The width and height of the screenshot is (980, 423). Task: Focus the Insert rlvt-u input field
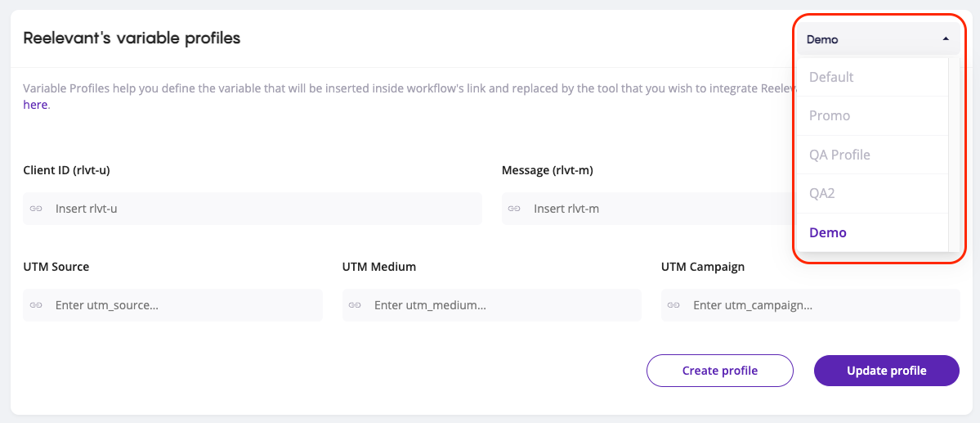tap(262, 209)
